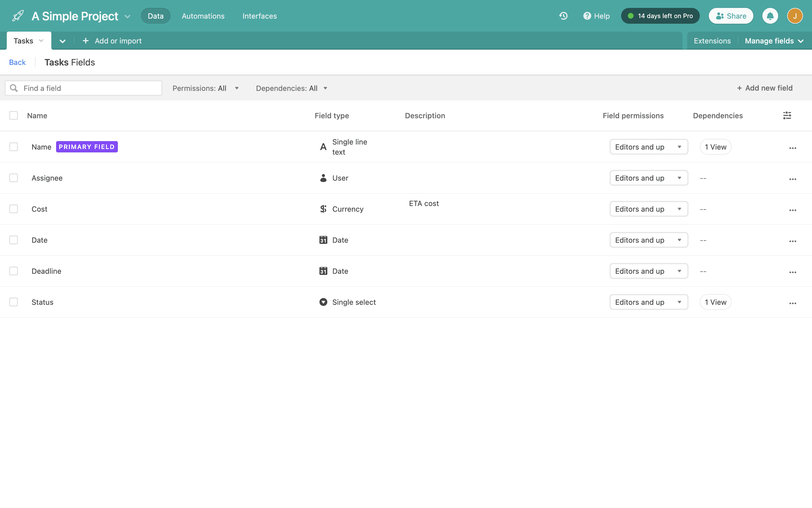Check the Name field checkbox
This screenshot has height=508, width=812.
(14, 147)
